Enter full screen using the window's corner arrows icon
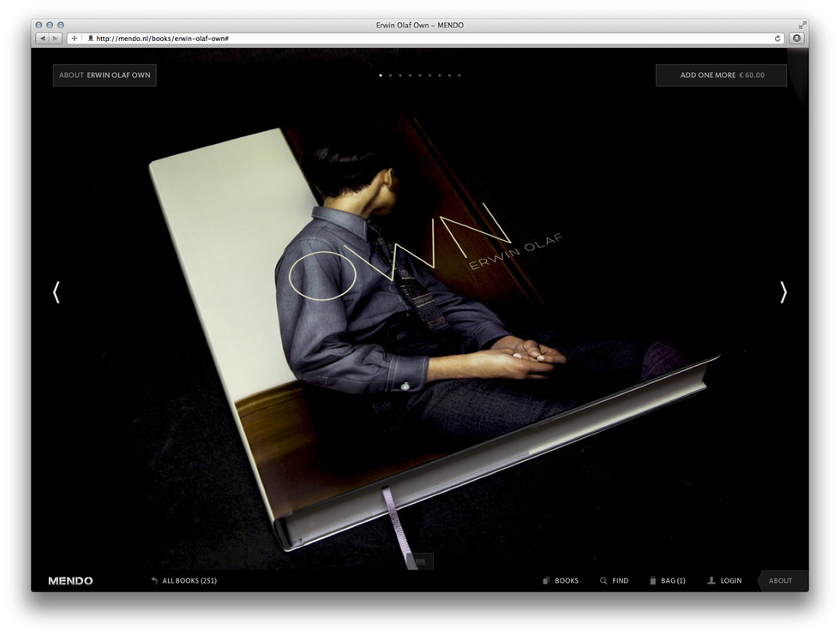This screenshot has height=635, width=840. tap(802, 25)
